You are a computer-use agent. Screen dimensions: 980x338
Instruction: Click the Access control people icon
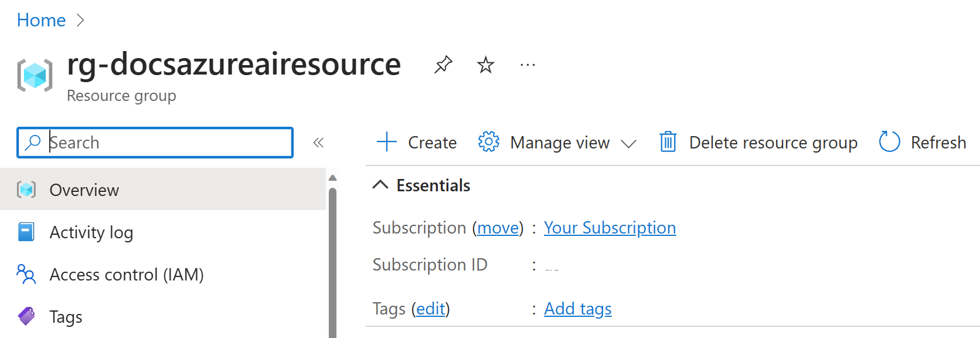(26, 274)
